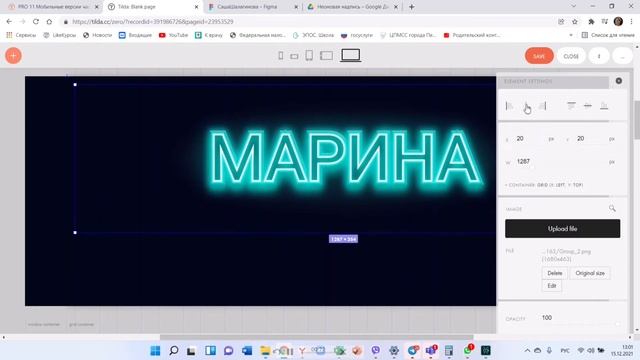Screen dimensions: 640x360
Task: Open the госуслуги bookmark
Action: [357, 35]
